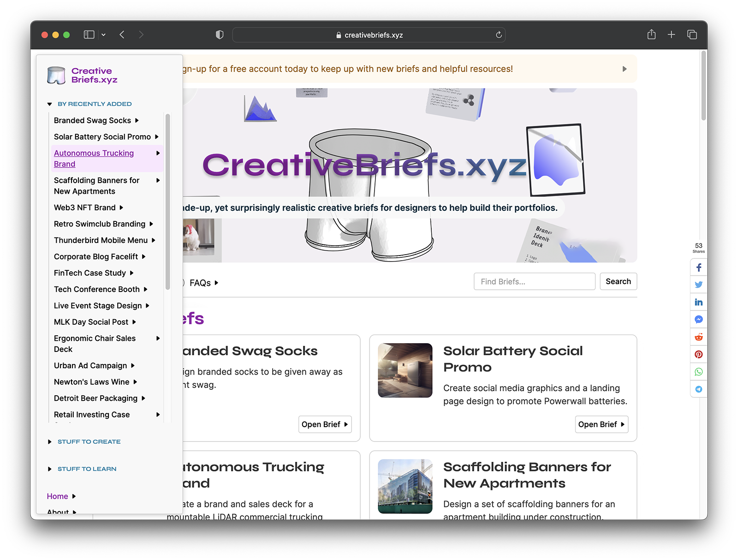Share on LinkedIn icon

point(699,302)
